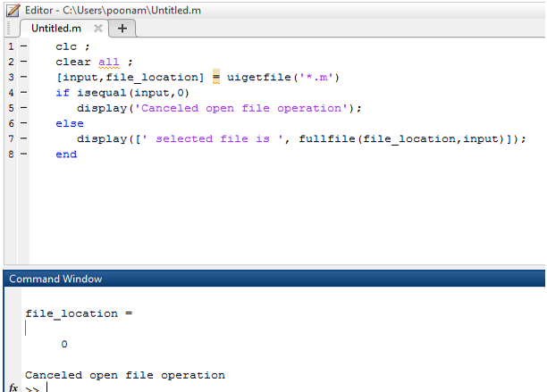
Task: Click the Command Window title bar
Action: click(274, 279)
